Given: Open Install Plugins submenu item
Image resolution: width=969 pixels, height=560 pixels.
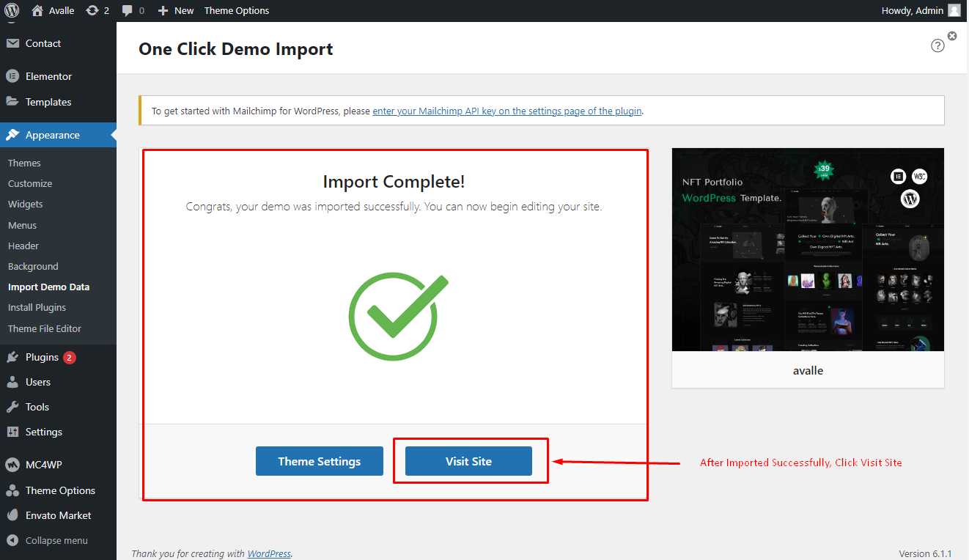Looking at the screenshot, I should click(x=37, y=307).
